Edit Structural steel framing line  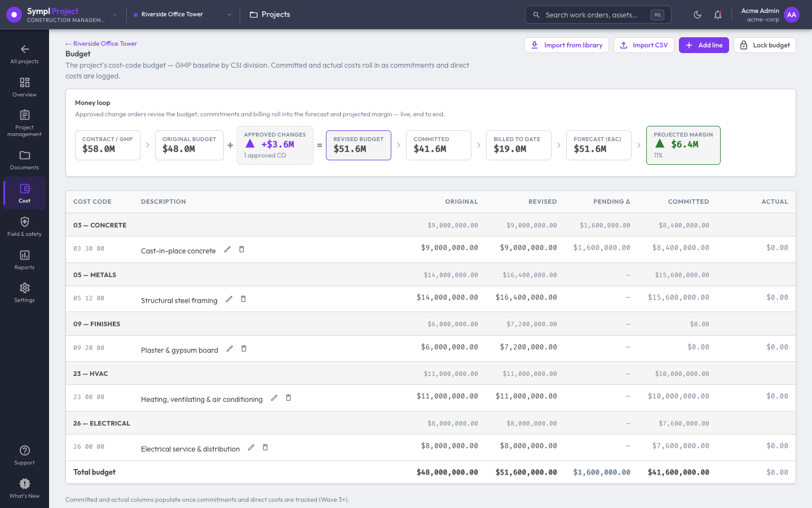[x=229, y=299]
